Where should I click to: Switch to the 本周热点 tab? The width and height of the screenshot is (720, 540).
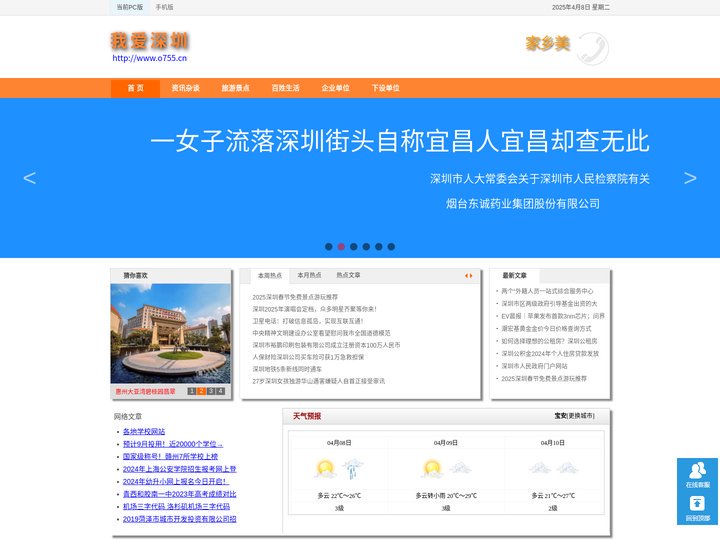click(270, 276)
